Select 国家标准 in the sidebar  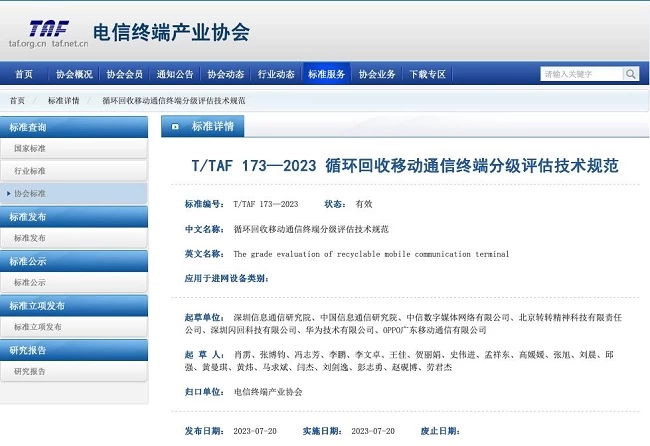[x=30, y=149]
